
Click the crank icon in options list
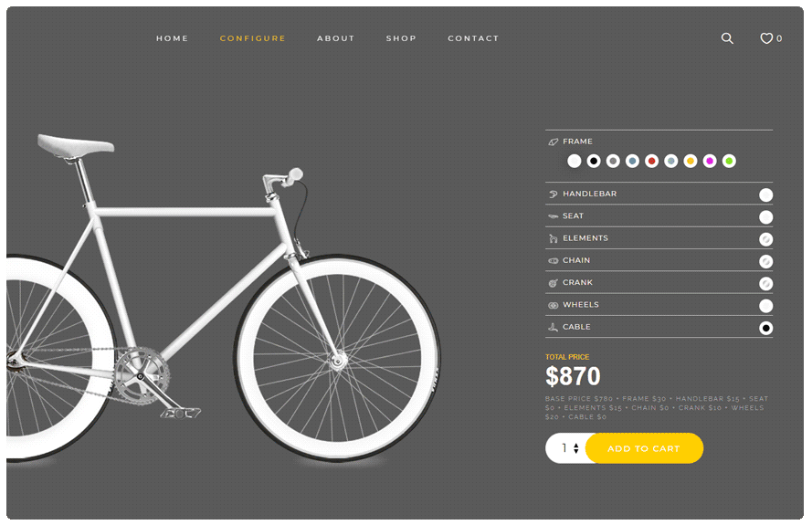click(x=554, y=283)
